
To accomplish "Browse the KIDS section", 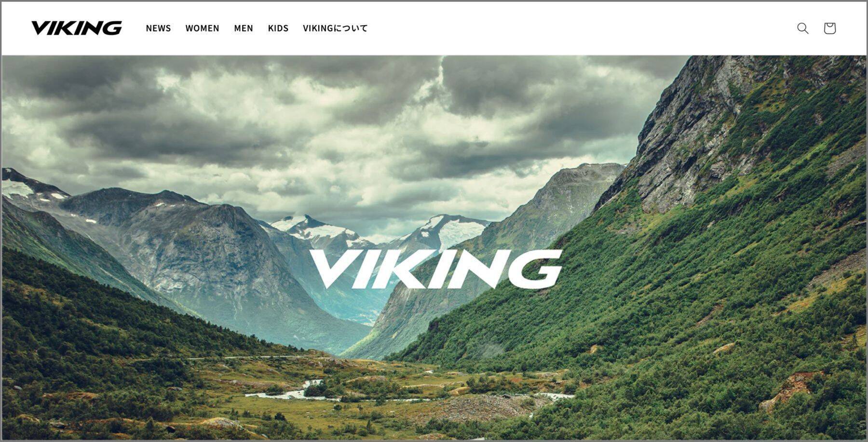I will point(278,28).
